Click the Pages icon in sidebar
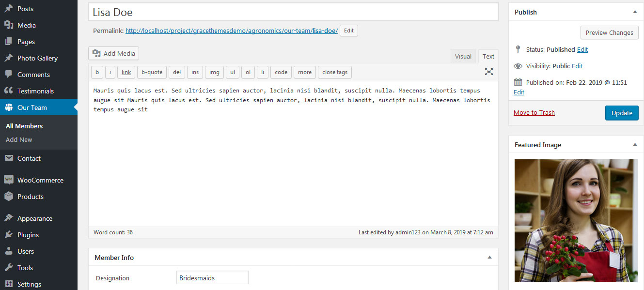 coord(9,42)
